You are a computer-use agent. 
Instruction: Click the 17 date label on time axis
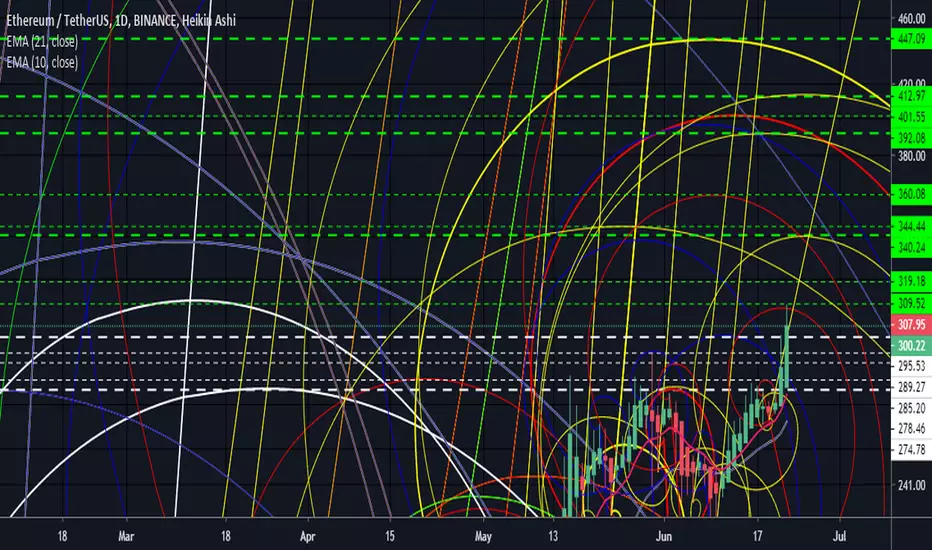(x=757, y=536)
